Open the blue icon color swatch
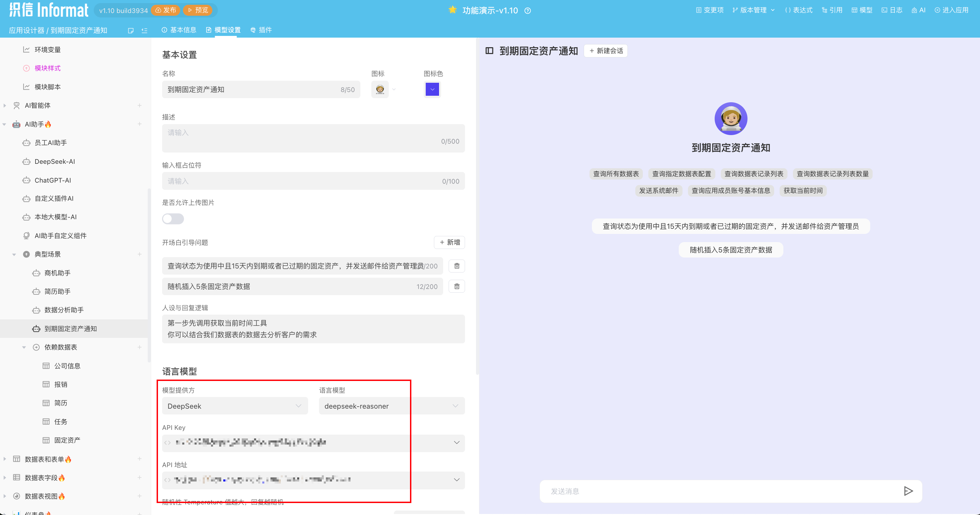Viewport: 980px width, 515px height. pos(432,89)
